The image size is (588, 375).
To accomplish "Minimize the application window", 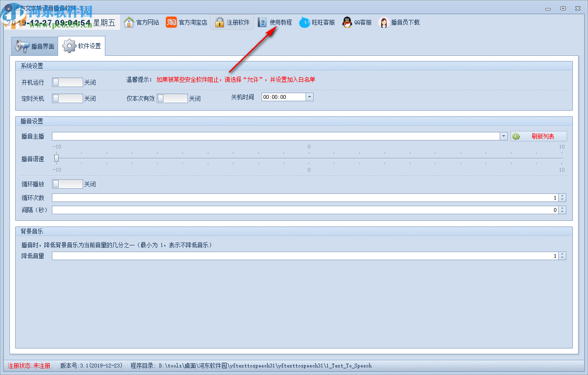I will [x=547, y=8].
